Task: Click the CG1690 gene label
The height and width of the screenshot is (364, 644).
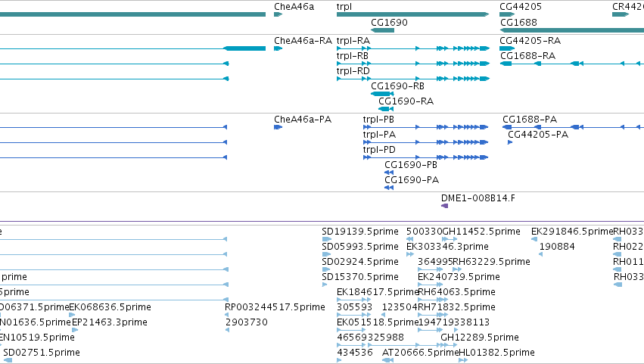Action: pyautogui.click(x=389, y=22)
